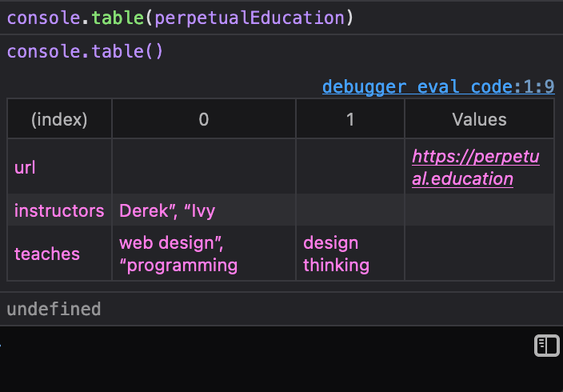563x392 pixels.
Task: Click the 'design thinking' table cell
Action: point(350,254)
